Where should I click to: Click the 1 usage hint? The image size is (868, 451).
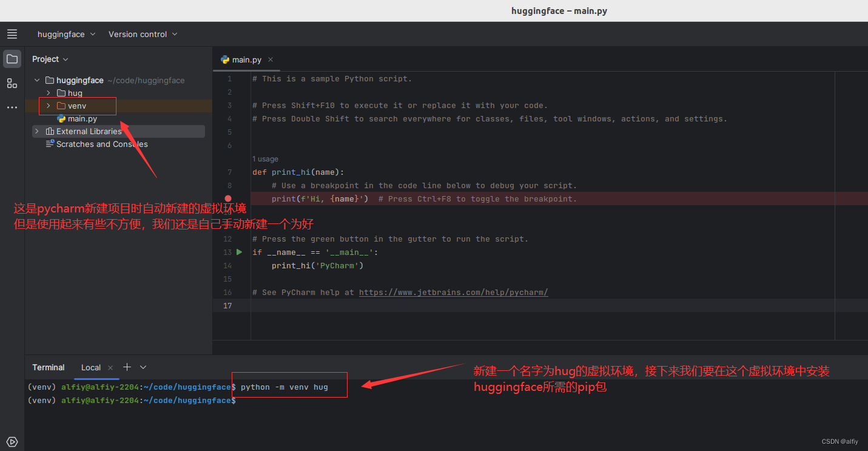coord(265,159)
